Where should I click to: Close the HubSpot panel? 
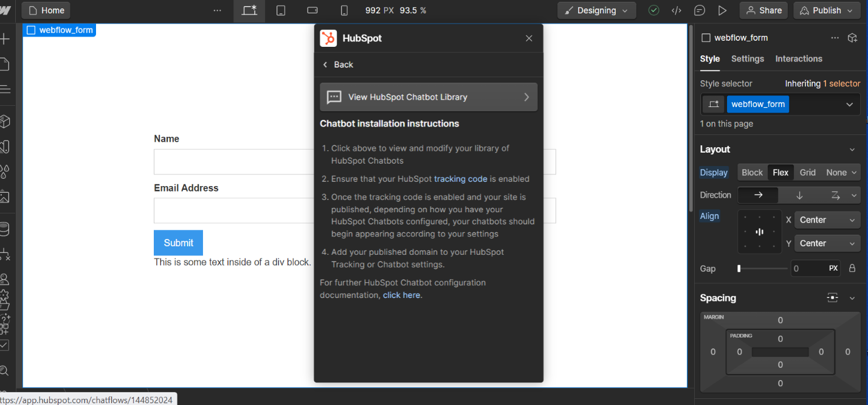tap(529, 38)
